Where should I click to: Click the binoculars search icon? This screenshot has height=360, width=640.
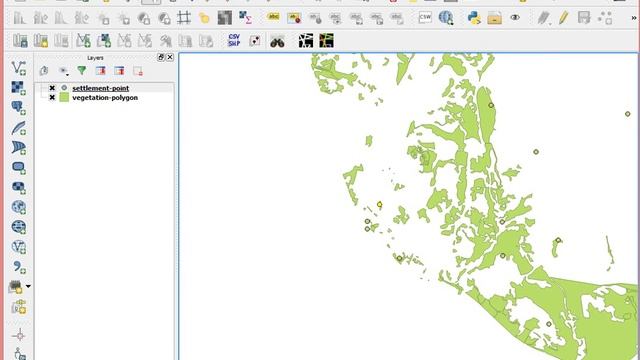(277, 41)
